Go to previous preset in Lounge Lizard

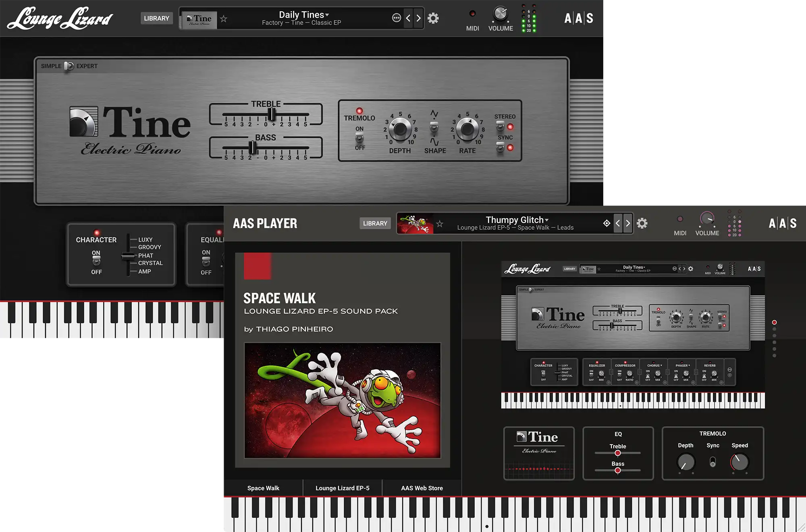coord(408,18)
